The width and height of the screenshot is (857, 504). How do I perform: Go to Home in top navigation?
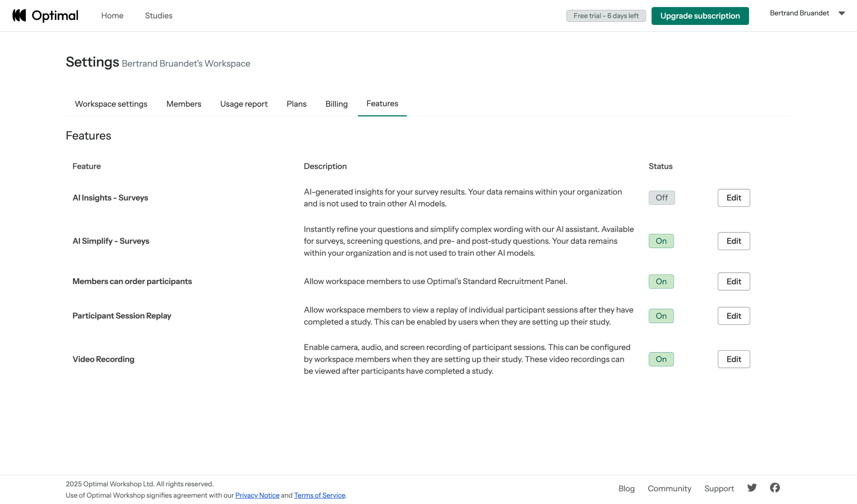coord(112,15)
